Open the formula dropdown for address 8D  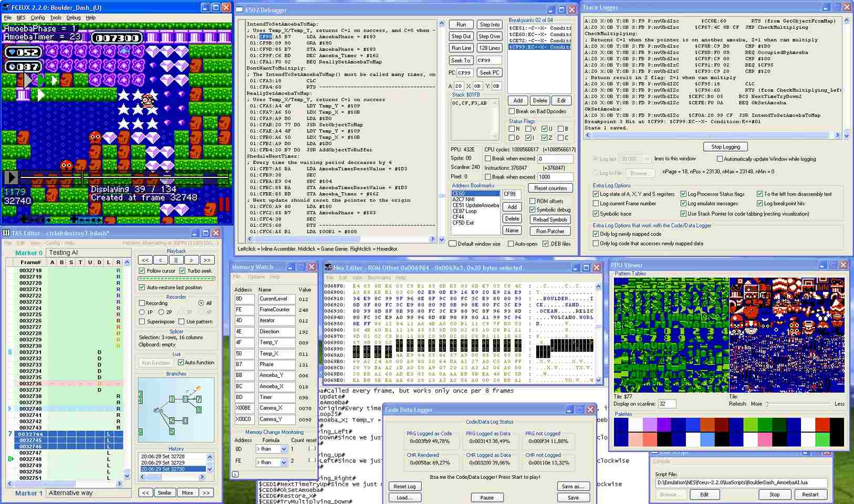pos(284,449)
